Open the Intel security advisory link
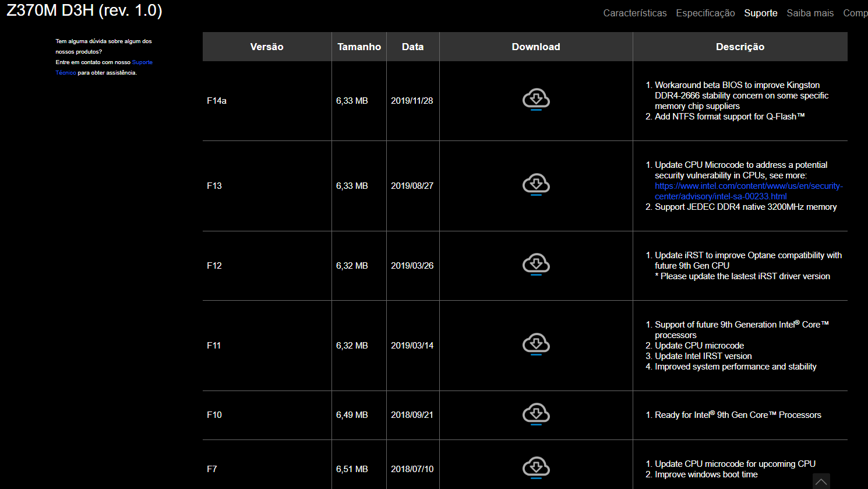Screen dimensions: 868x489 (x=749, y=191)
